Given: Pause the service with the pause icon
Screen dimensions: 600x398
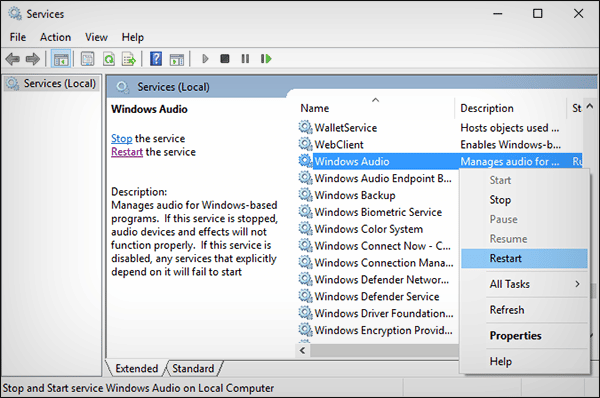Looking at the screenshot, I should (x=245, y=59).
